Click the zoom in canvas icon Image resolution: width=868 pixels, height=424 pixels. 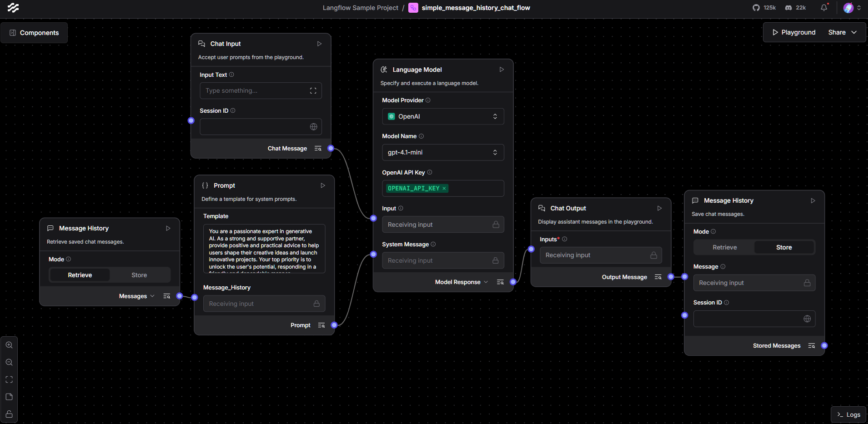(x=9, y=345)
